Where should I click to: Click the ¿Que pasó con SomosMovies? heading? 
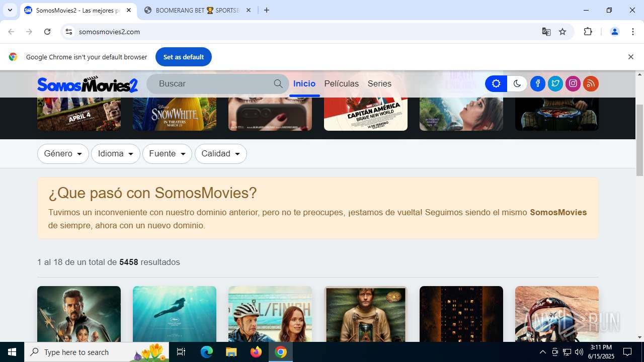tap(152, 193)
